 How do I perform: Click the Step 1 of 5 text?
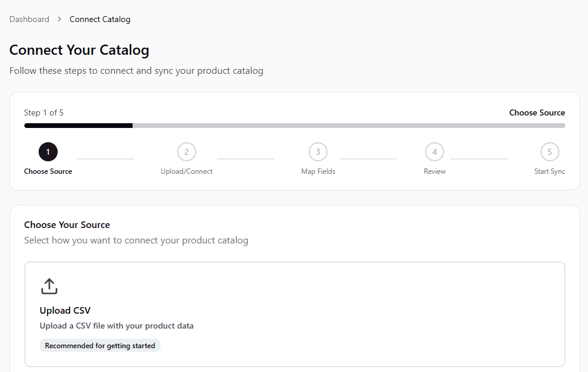pos(43,112)
